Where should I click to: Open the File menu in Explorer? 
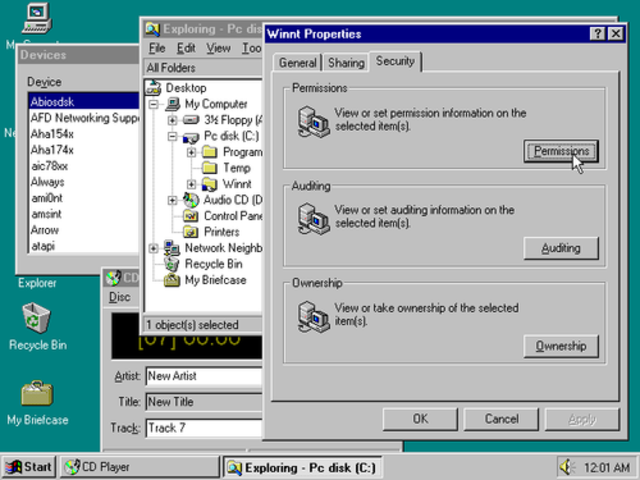[x=157, y=48]
